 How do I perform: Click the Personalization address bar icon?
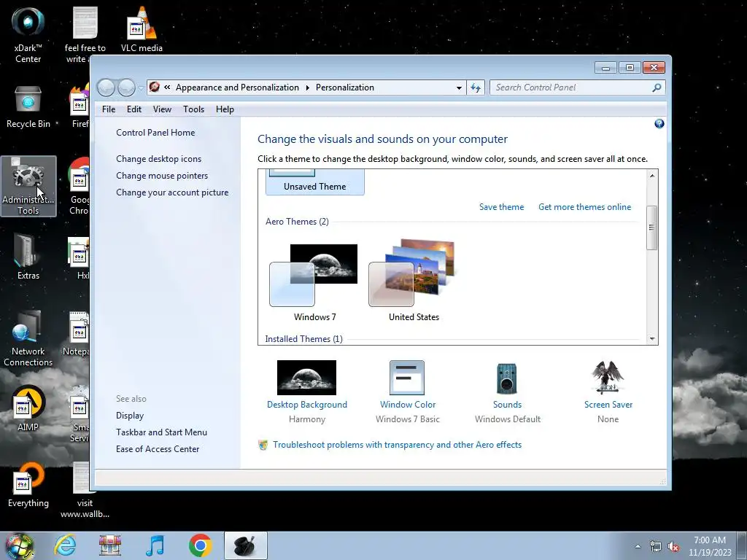click(155, 87)
